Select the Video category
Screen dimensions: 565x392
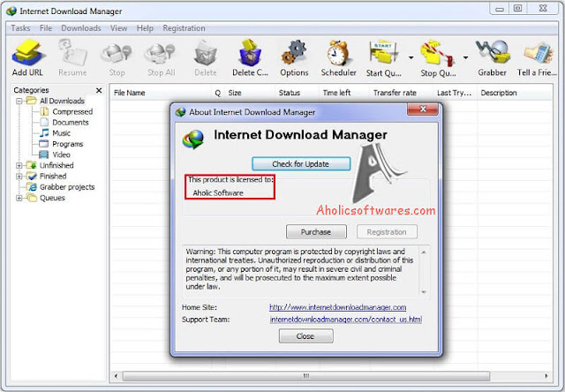(x=61, y=155)
